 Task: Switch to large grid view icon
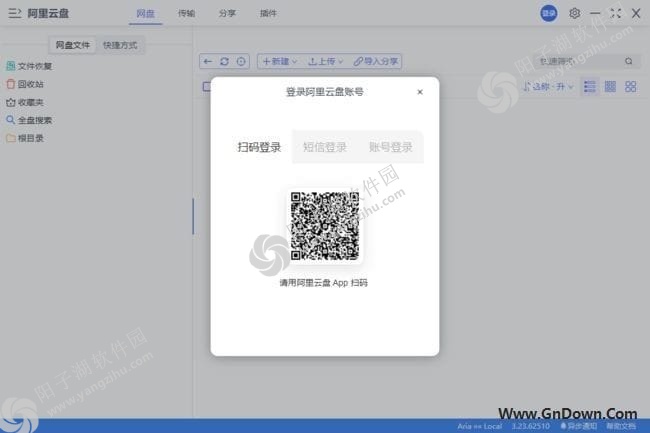(x=630, y=87)
